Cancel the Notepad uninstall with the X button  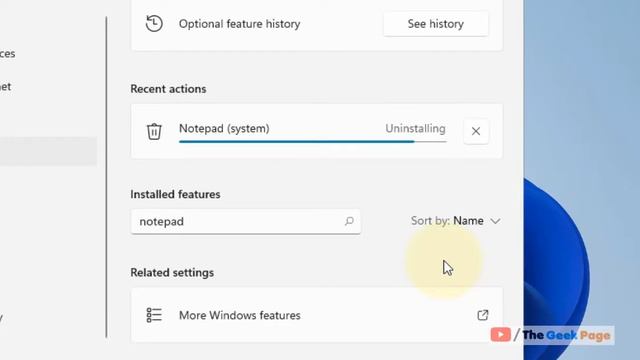[x=476, y=131]
